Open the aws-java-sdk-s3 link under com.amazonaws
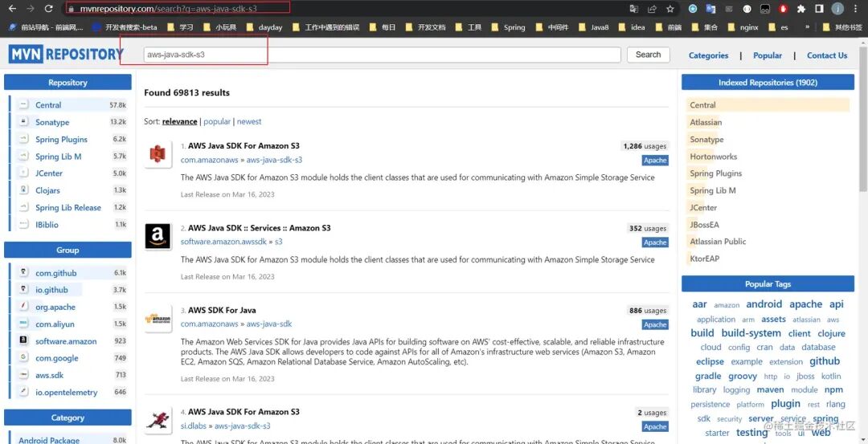This screenshot has width=868, height=444. 274,160
